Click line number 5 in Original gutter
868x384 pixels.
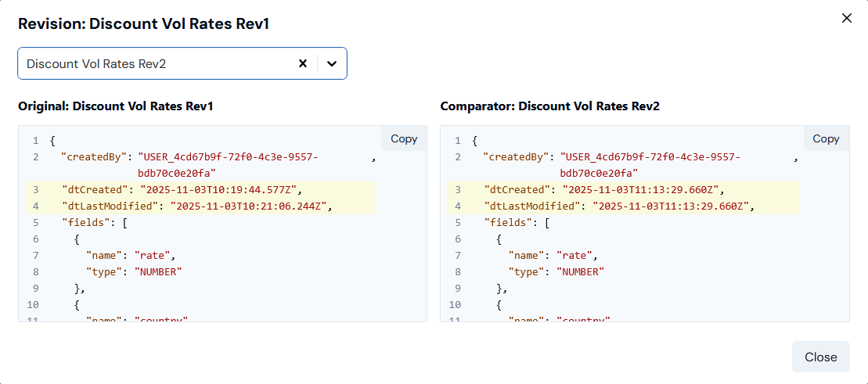click(x=35, y=223)
